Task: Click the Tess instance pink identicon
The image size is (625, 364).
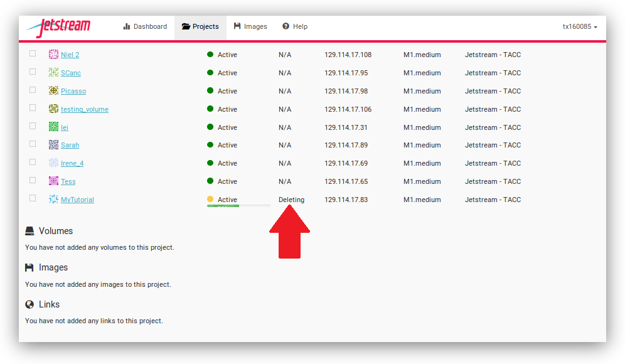Action: [54, 181]
